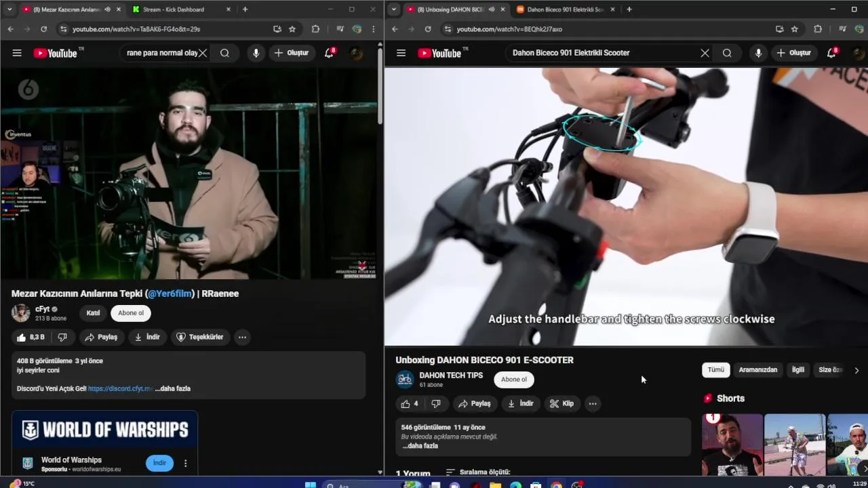Expand right video description '...daha fazla'
868x488 pixels.
click(x=420, y=446)
